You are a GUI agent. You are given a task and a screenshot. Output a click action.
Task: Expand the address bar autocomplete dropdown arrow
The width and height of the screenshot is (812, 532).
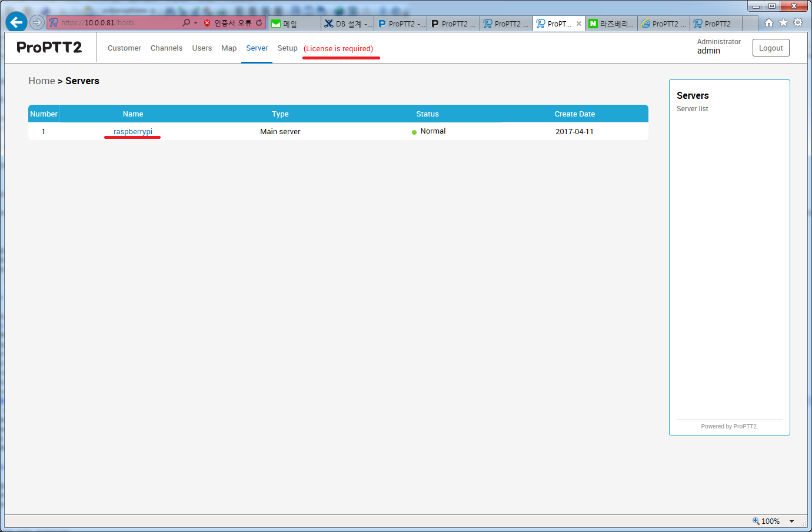pyautogui.click(x=195, y=23)
